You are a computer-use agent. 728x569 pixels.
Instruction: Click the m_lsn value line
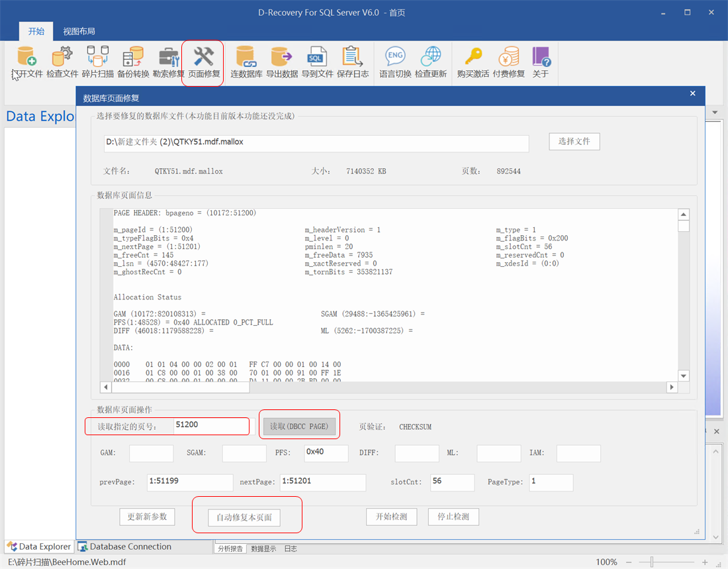coord(161,264)
